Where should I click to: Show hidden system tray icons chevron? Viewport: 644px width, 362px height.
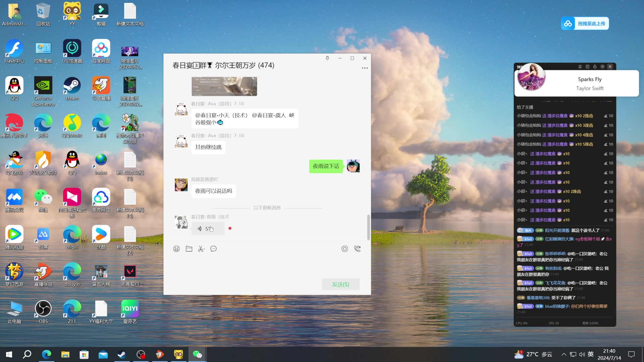coord(564,354)
